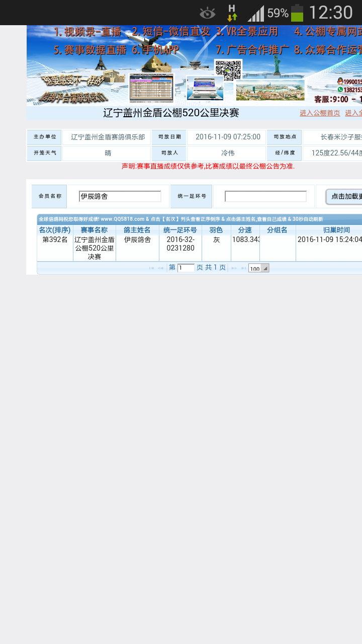Sort by 名次(排序) column header
Image resolution: width=362 pixels, height=644 pixels.
click(55, 230)
